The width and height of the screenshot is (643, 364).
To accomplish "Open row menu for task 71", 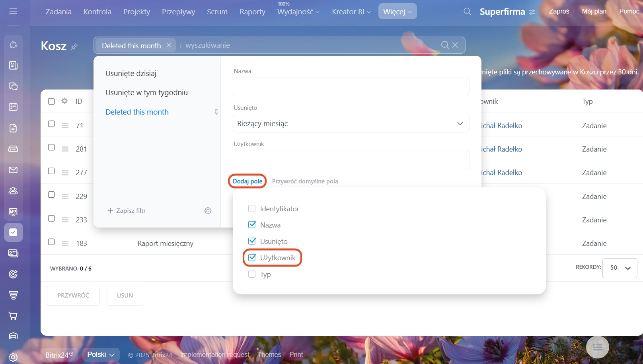I will point(65,125).
